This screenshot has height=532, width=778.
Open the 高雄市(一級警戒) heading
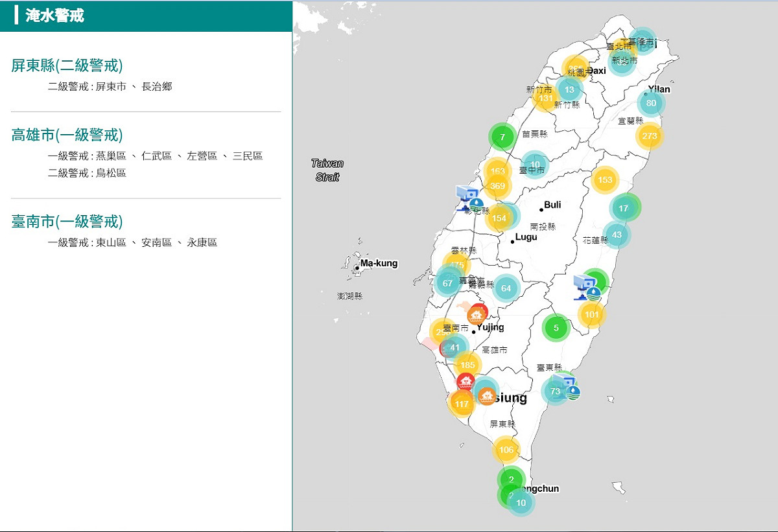pos(67,135)
